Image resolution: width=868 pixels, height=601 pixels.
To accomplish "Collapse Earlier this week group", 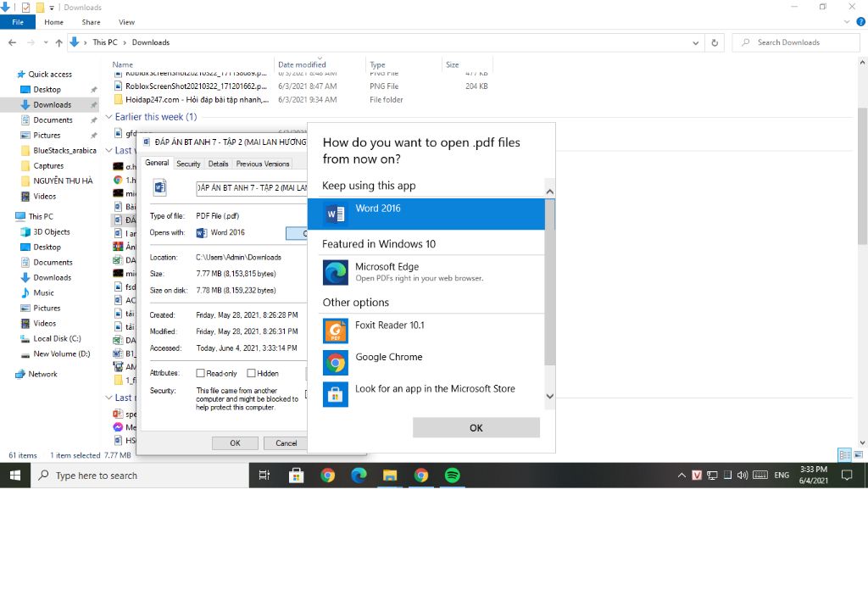I will 108,117.
